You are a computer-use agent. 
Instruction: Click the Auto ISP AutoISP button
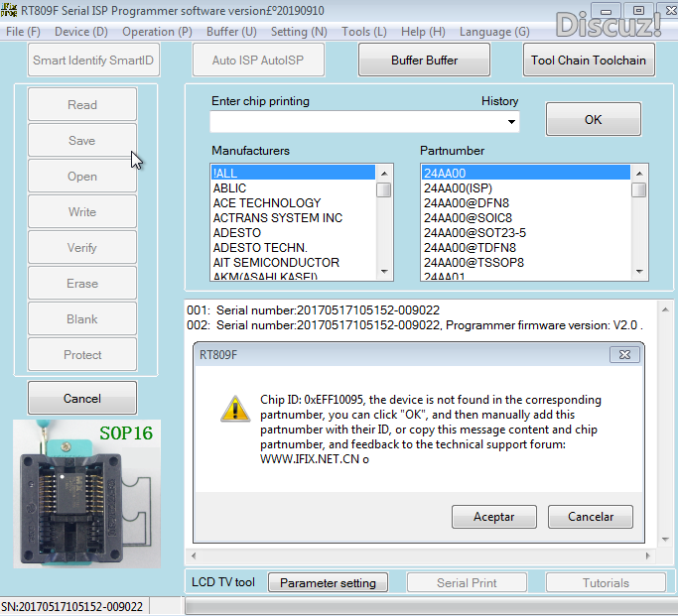pos(258,61)
